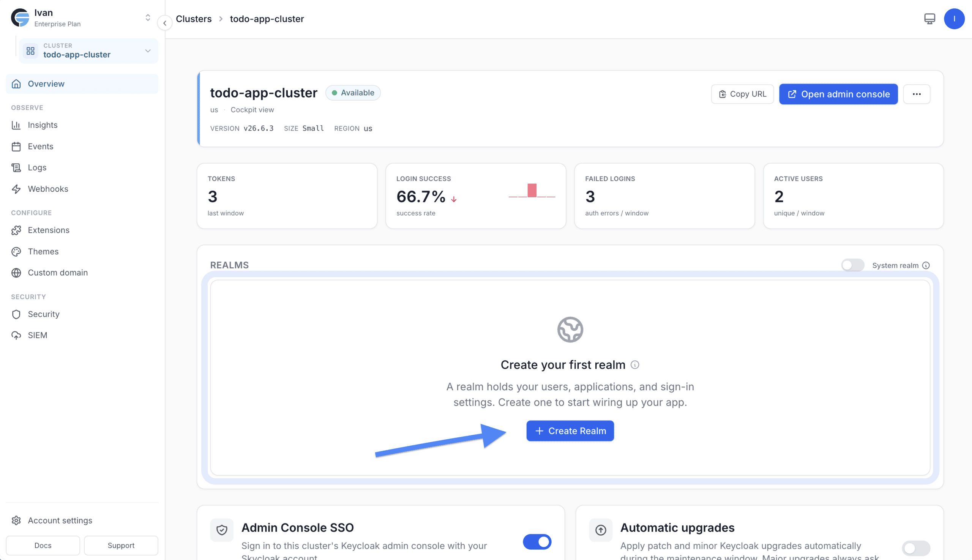Screen dimensions: 972x560
Task: Click the Support button
Action: click(x=121, y=545)
